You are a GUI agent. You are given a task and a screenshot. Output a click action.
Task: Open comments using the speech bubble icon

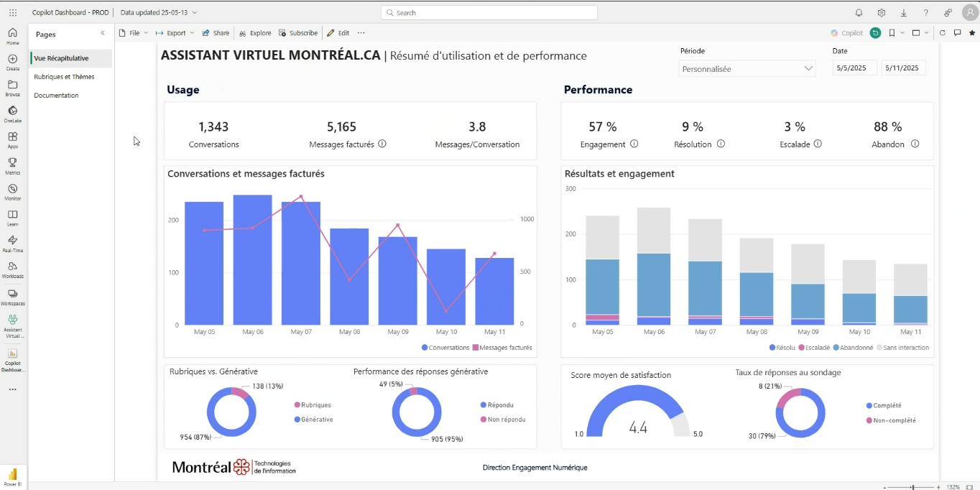click(x=956, y=32)
